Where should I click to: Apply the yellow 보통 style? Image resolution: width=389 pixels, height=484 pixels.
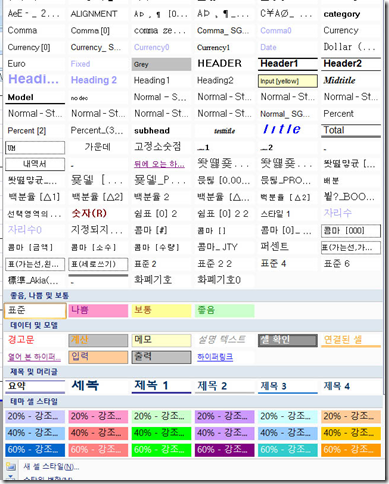[161, 311]
